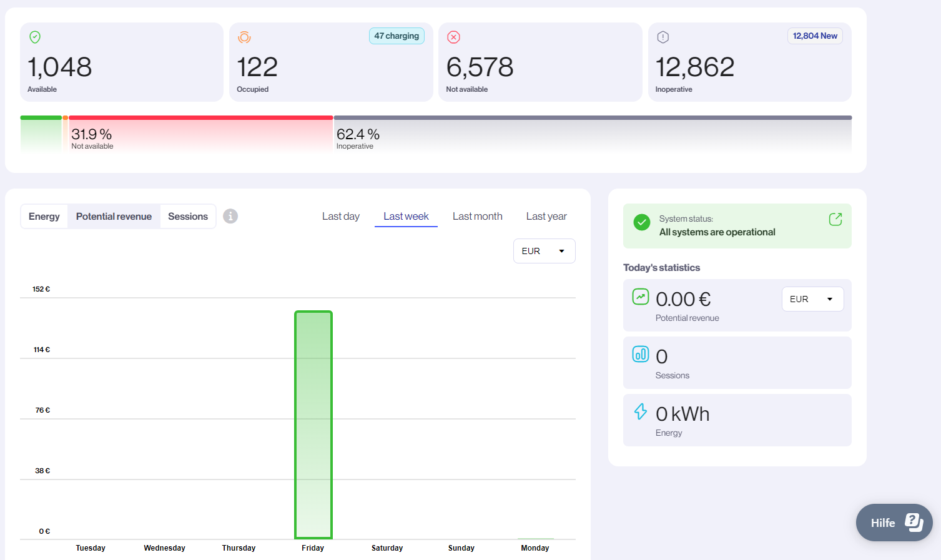Click the energy lightning bolt icon
This screenshot has width=941, height=560.
click(x=641, y=411)
